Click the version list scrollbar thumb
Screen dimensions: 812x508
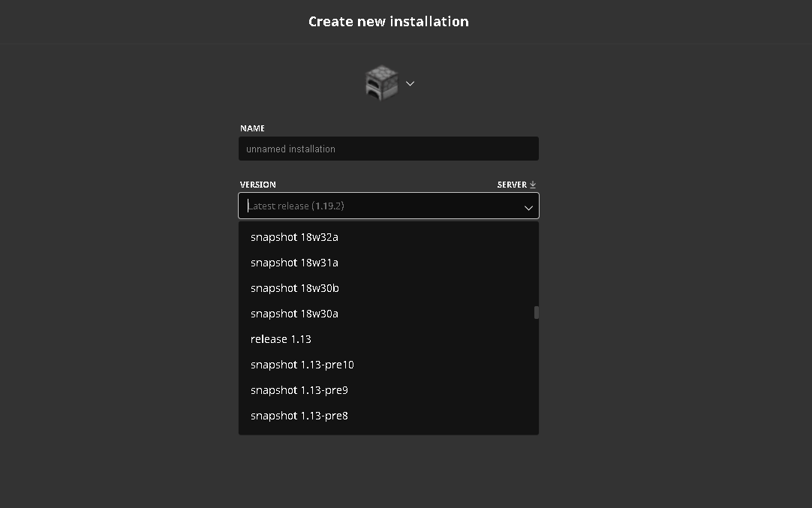coord(537,312)
